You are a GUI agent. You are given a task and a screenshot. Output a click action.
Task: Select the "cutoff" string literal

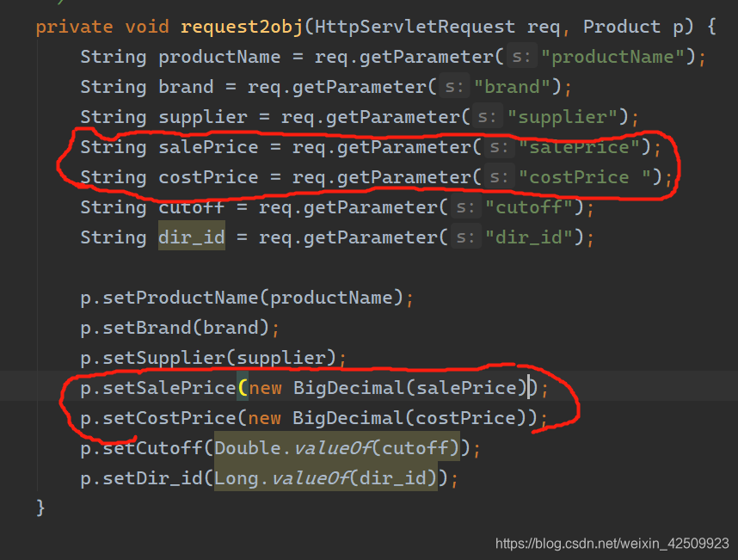tap(528, 207)
